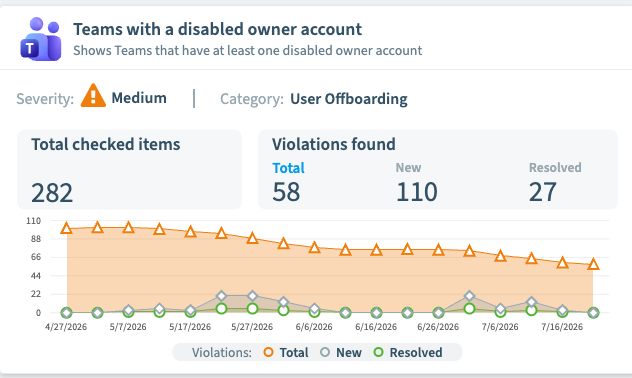Click the 110 new violations number
632x378 pixels.
click(416, 192)
